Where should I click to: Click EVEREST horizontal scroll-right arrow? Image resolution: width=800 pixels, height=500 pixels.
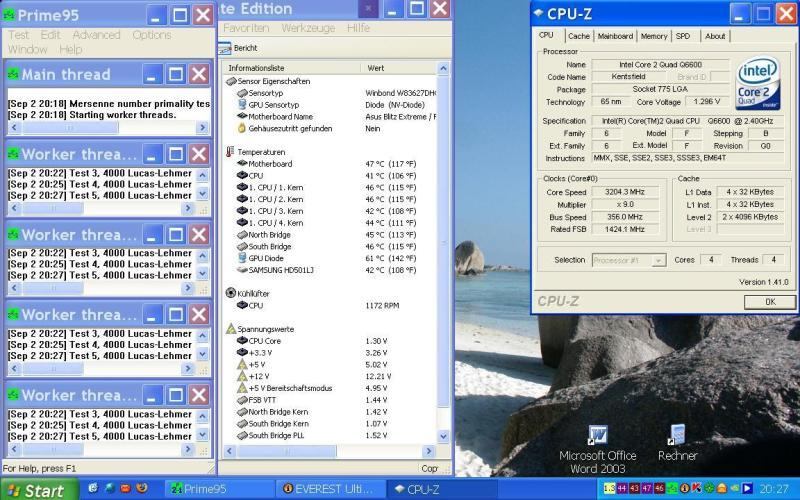[x=429, y=451]
